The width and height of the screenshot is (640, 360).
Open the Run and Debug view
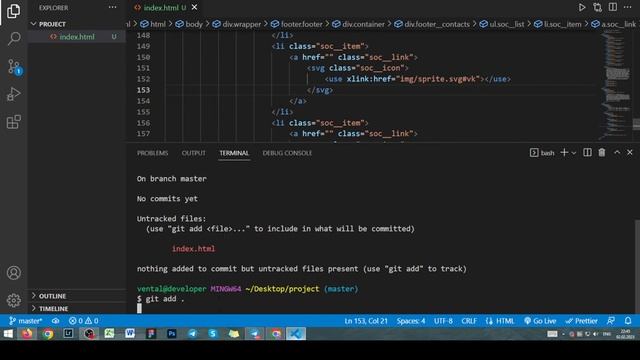(13, 94)
